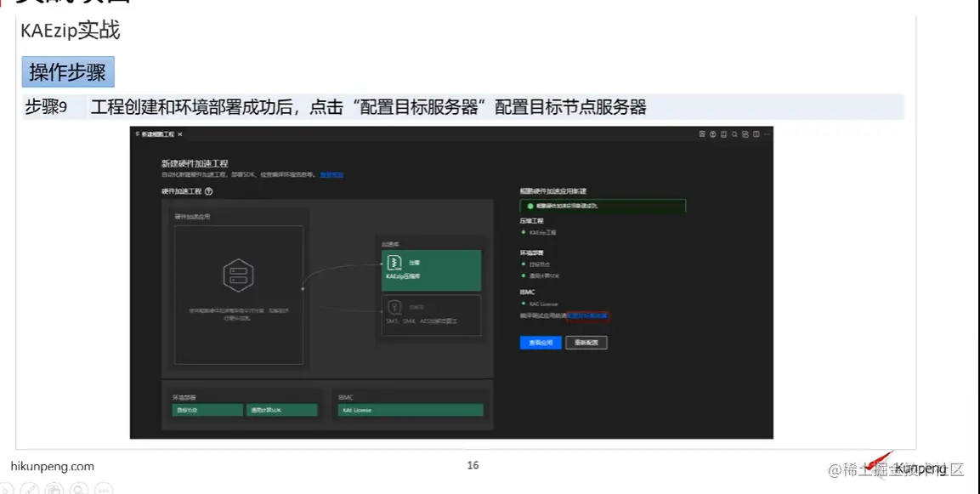Click the zip file icon on KAEzip card
This screenshot has height=494, width=980.
[x=394, y=263]
